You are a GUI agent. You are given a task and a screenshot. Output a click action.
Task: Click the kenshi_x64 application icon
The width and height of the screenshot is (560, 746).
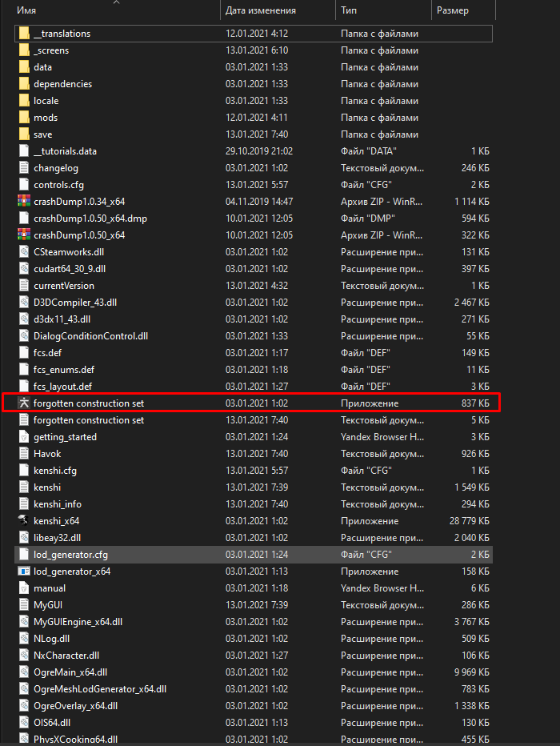pos(24,520)
